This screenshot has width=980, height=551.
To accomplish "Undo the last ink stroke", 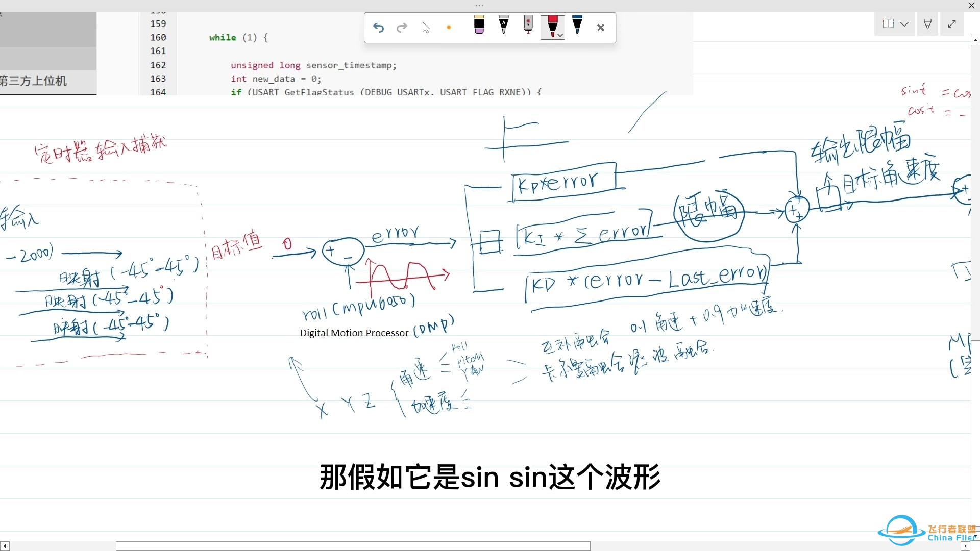I will click(378, 28).
